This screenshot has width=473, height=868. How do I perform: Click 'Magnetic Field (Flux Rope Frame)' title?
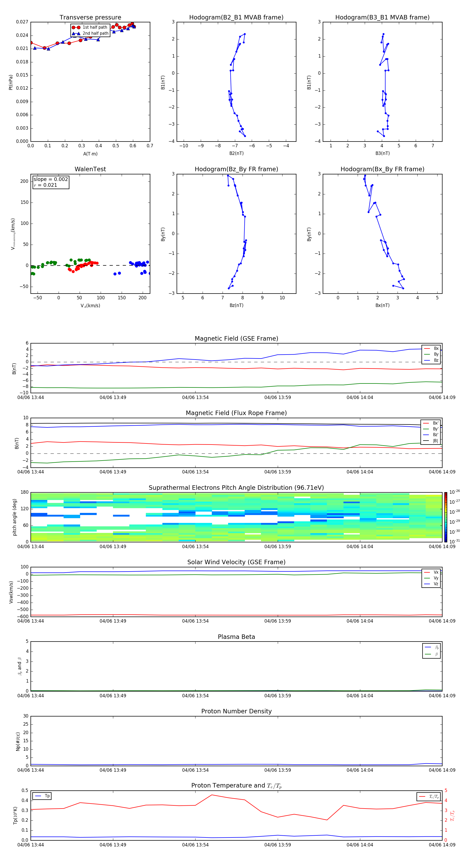(236, 413)
